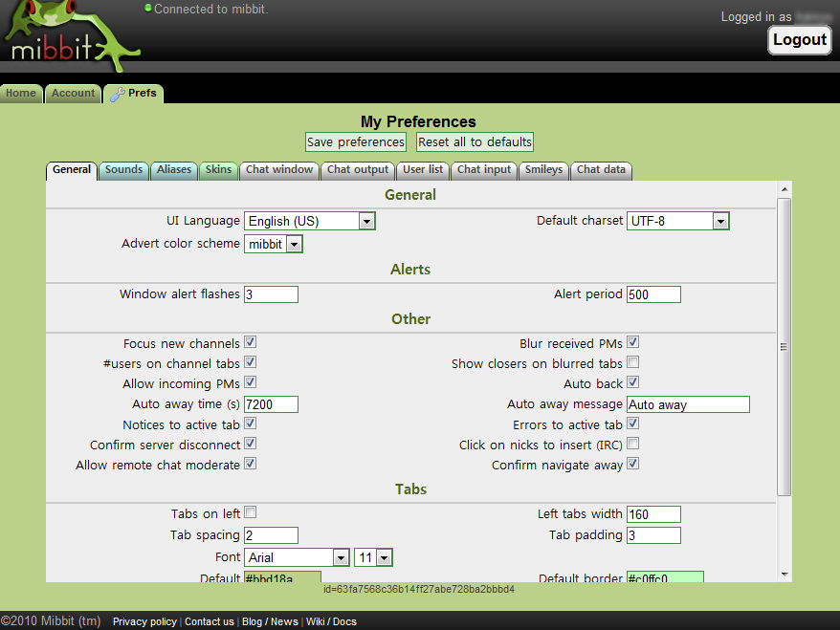Click the Auto away time input field

coord(271,404)
